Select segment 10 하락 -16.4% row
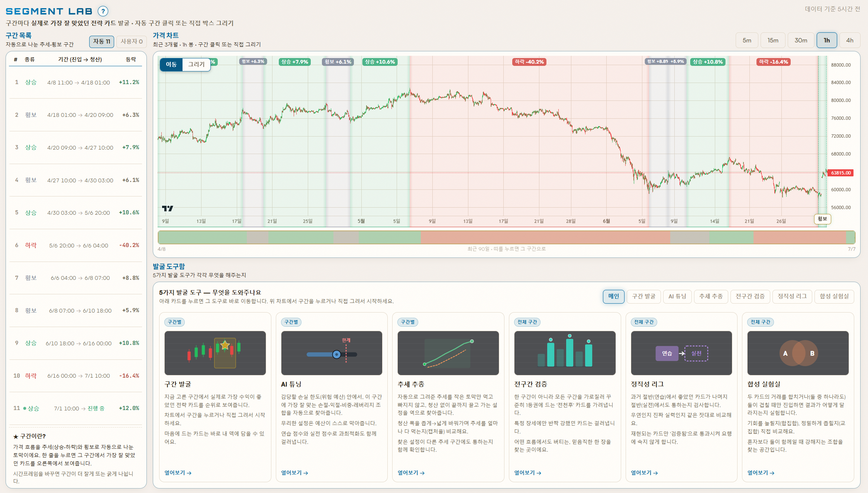The height and width of the screenshot is (493, 868). coord(76,376)
